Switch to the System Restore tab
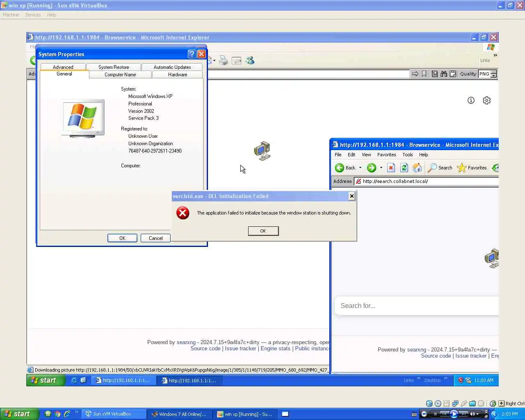The image size is (525, 420). (114, 67)
